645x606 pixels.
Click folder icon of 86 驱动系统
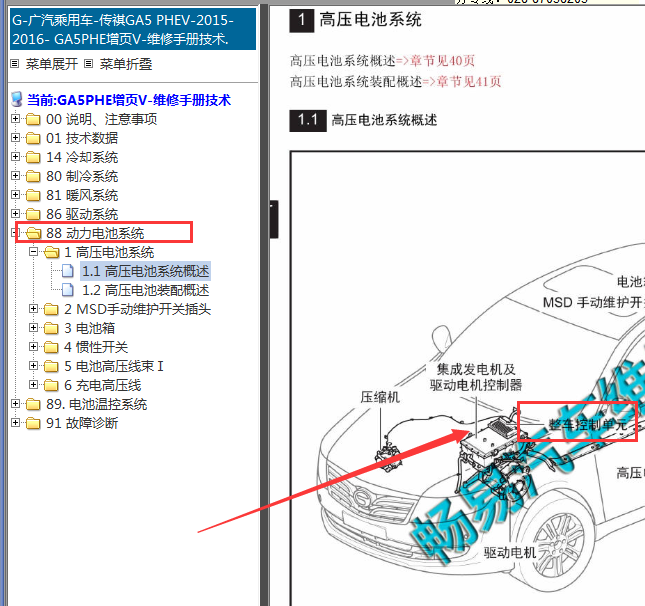tap(33, 214)
